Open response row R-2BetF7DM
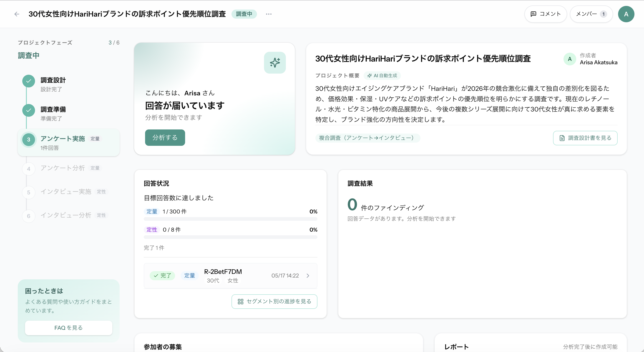Screen dimensions: 644x352 (x=231, y=276)
